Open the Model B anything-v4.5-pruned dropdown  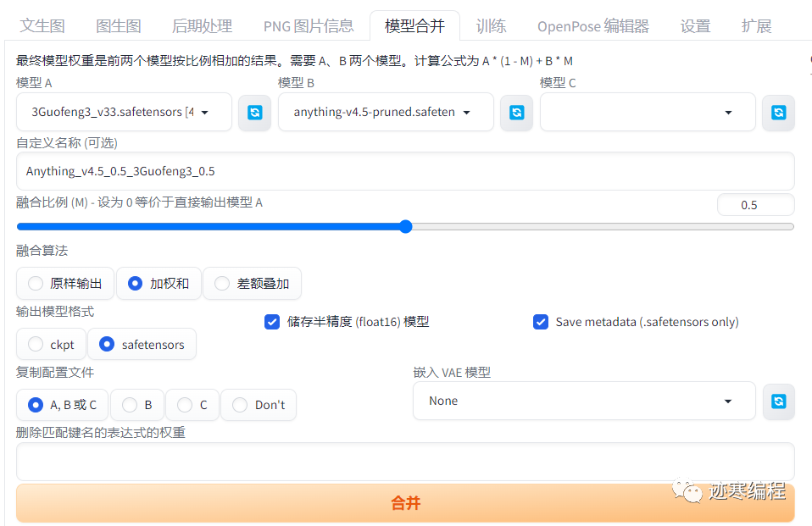coord(386,112)
